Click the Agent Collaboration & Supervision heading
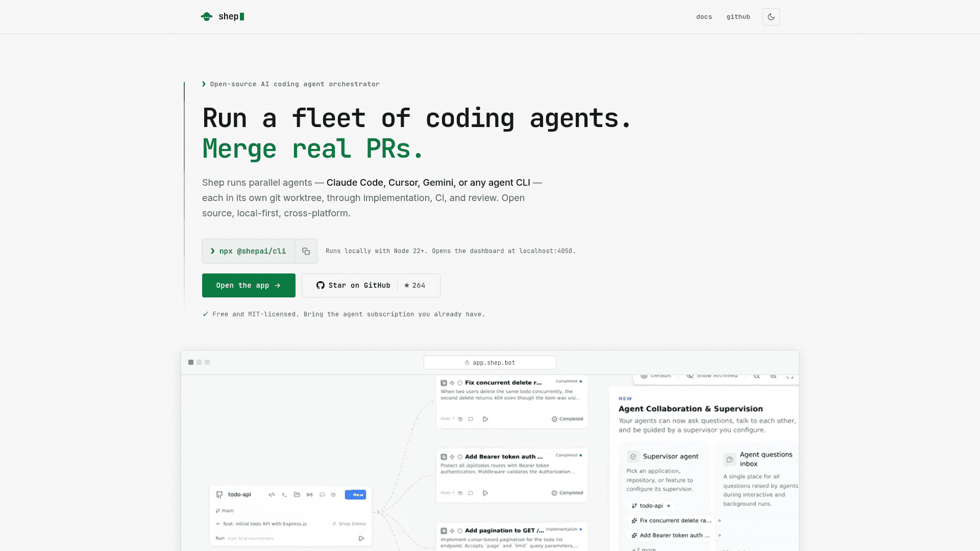The height and width of the screenshot is (551, 980). (x=691, y=409)
